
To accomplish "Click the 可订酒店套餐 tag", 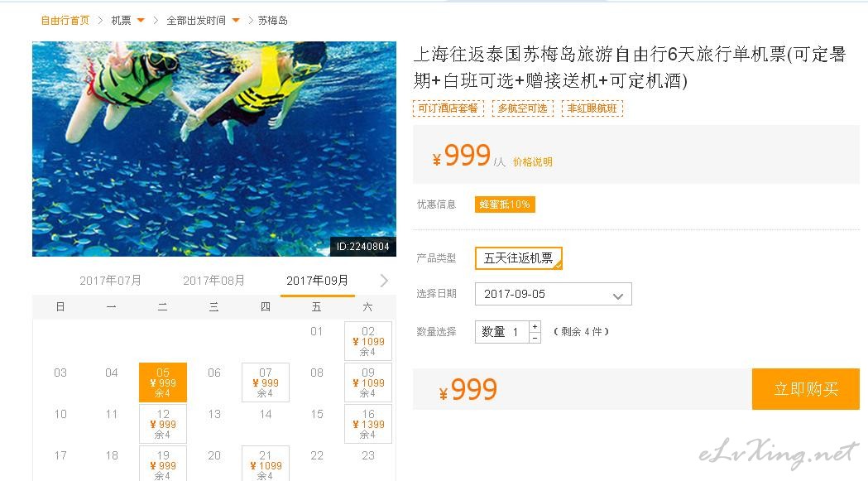I will [x=448, y=108].
